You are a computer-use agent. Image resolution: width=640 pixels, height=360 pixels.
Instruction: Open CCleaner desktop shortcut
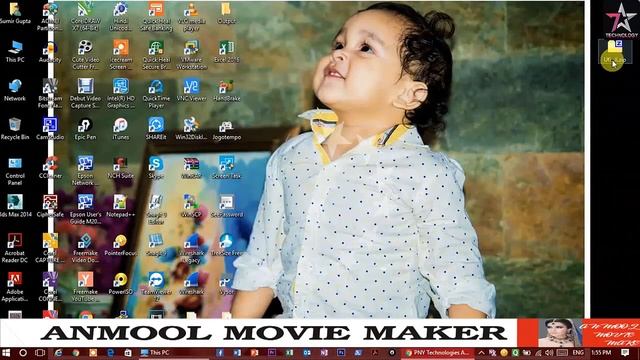tap(50, 167)
